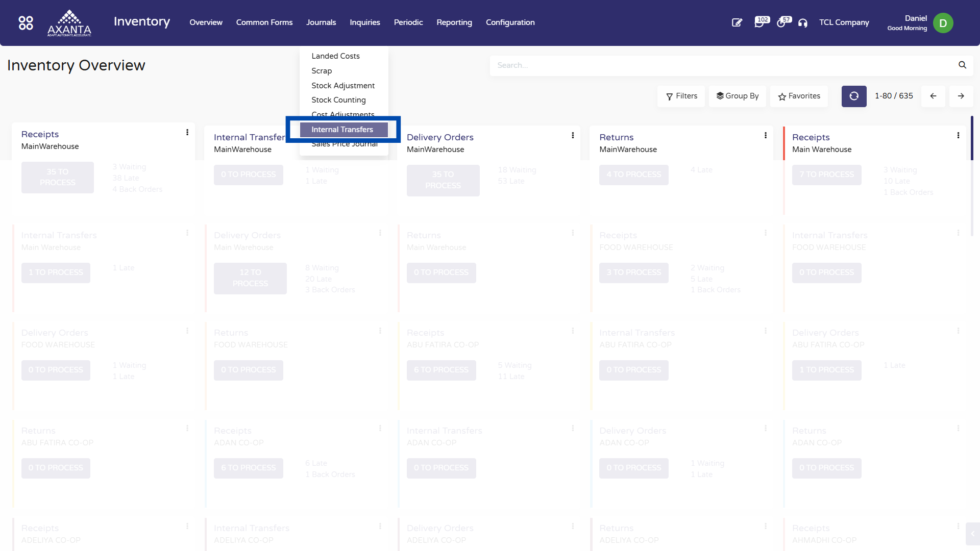Select Internal Transfers in Journals menu
Viewport: 980px width, 551px height.
coord(342,130)
